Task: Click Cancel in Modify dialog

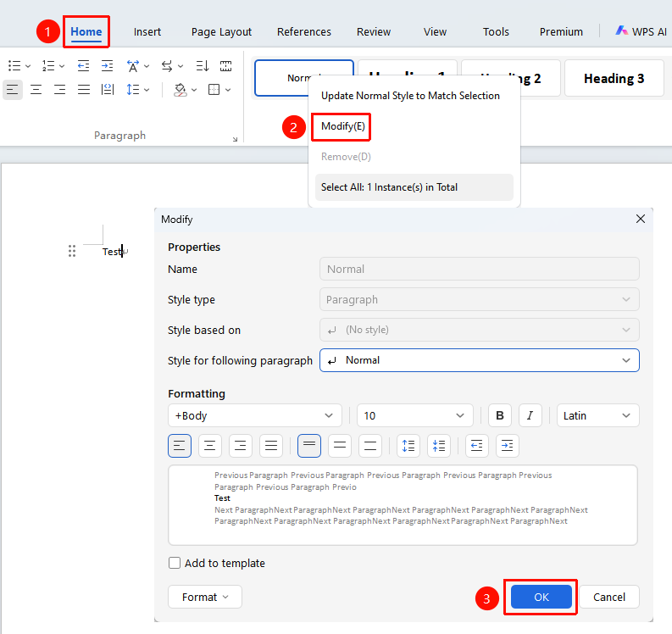Action: pyautogui.click(x=609, y=597)
